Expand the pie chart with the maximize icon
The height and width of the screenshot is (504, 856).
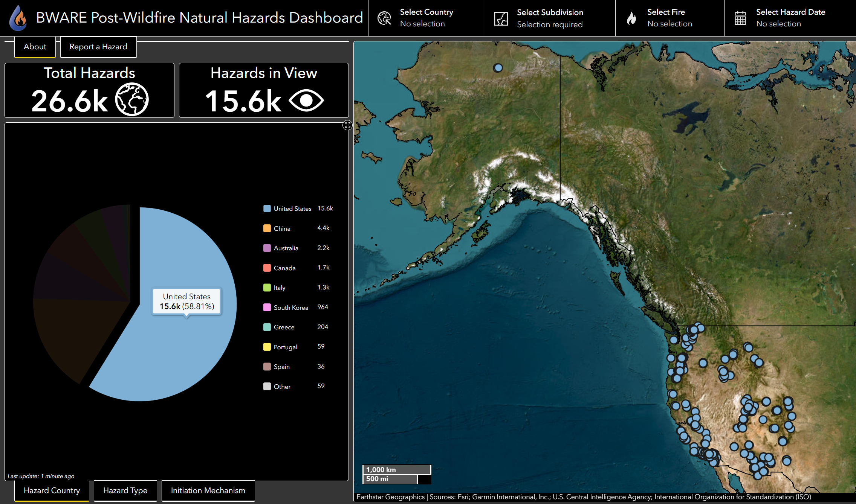pyautogui.click(x=347, y=125)
